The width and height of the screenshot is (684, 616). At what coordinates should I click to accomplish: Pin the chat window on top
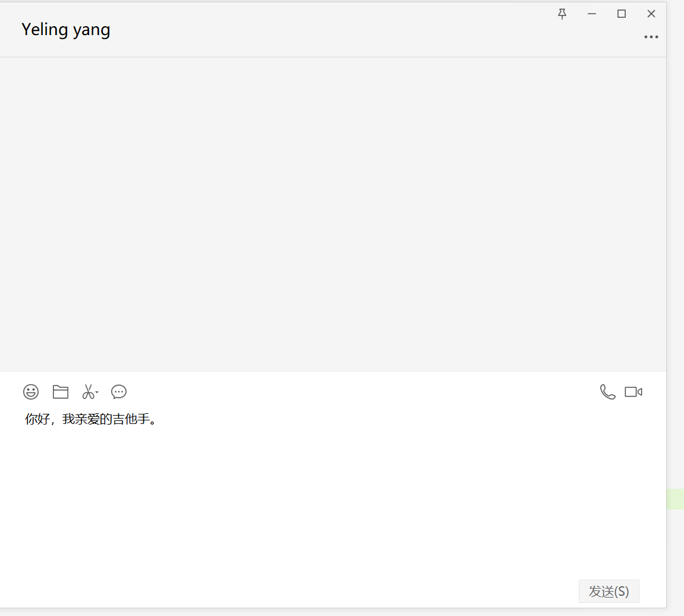point(562,14)
